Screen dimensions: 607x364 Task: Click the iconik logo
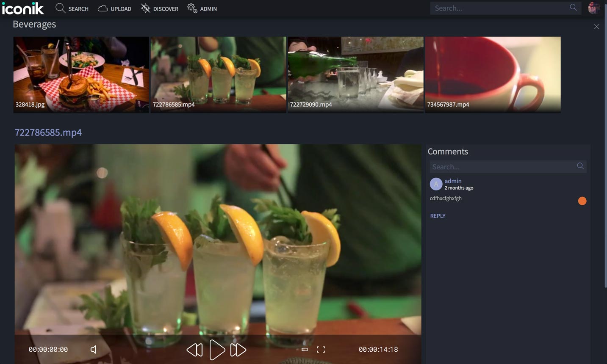click(x=23, y=8)
